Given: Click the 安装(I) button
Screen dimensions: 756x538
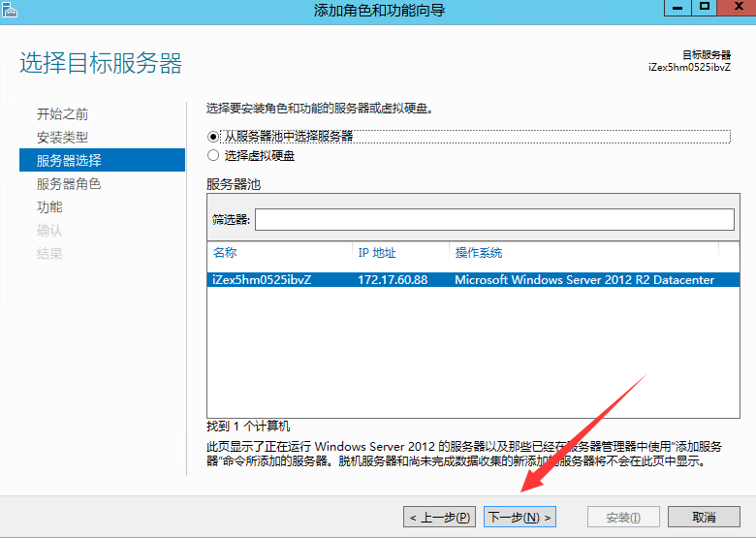Looking at the screenshot, I should click(x=624, y=518).
